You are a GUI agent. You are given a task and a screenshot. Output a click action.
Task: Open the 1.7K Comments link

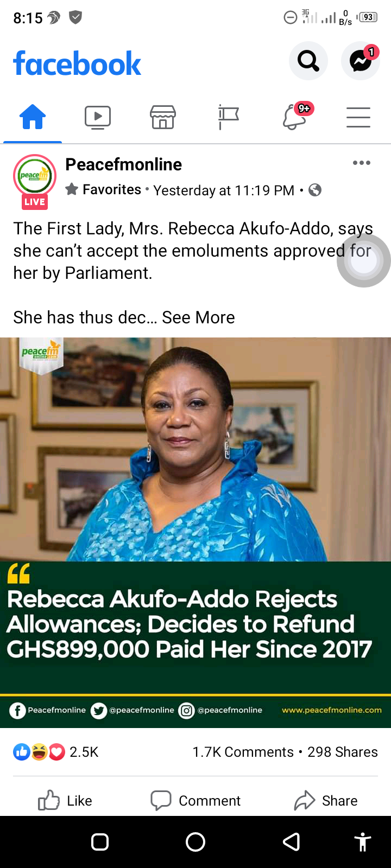(x=243, y=752)
